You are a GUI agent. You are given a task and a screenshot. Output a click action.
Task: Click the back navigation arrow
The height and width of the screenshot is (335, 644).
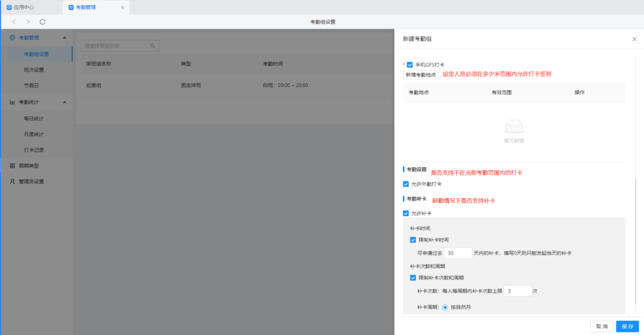tap(14, 22)
